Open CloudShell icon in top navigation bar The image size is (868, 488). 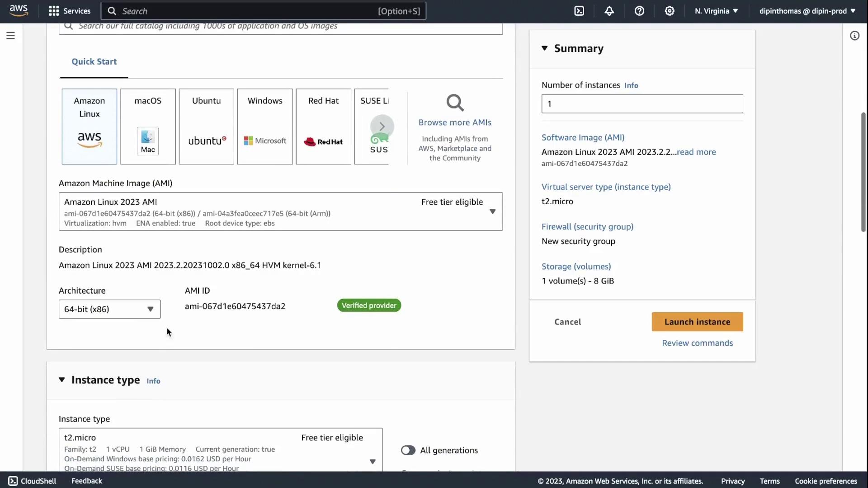coord(579,11)
